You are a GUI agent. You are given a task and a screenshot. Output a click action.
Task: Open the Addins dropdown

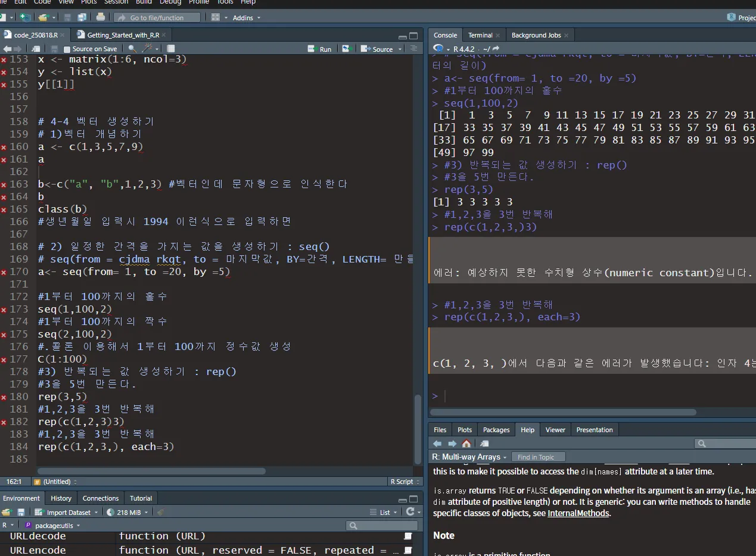point(247,18)
